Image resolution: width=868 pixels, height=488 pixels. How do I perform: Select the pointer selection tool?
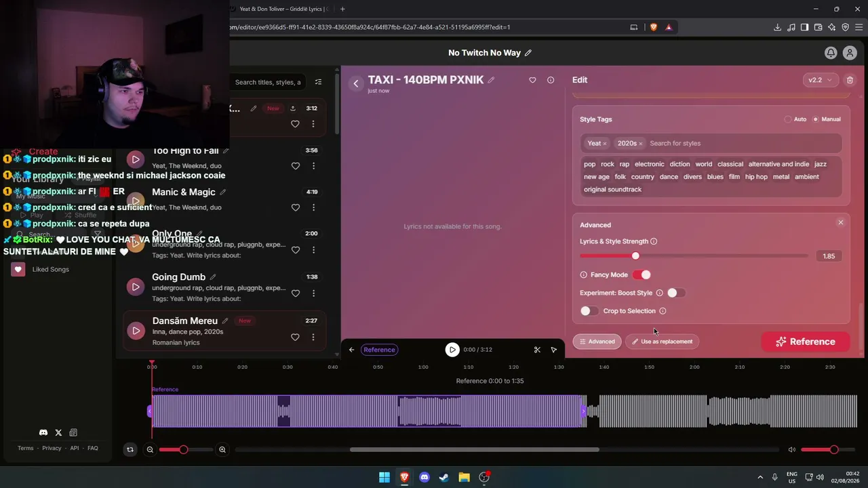(554, 350)
